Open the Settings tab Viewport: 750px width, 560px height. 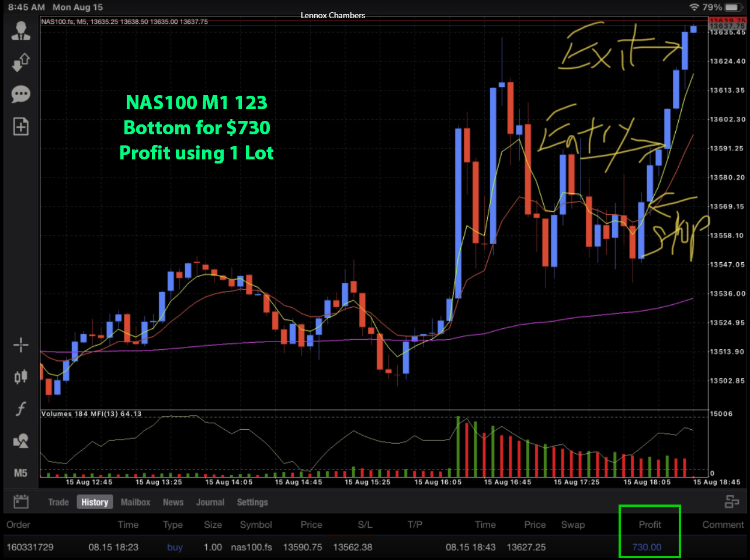[x=252, y=502]
